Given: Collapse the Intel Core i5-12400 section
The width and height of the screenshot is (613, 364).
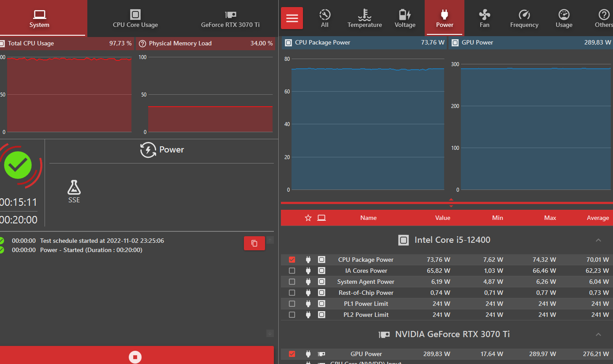Looking at the screenshot, I should tap(598, 240).
